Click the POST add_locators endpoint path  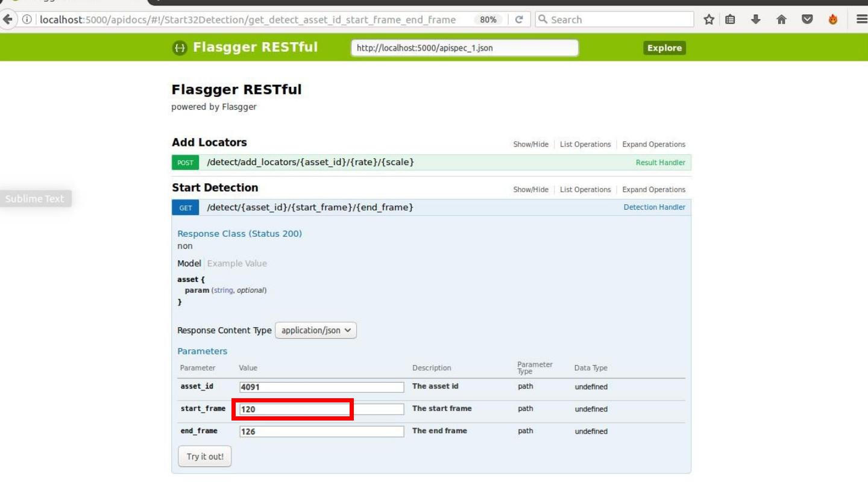(310, 162)
